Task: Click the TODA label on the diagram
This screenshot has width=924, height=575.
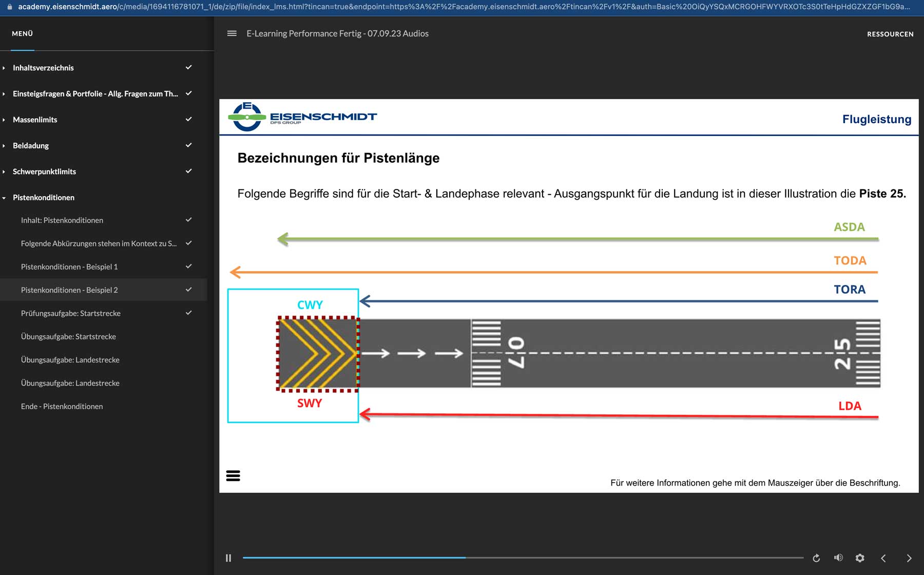Action: pos(850,261)
